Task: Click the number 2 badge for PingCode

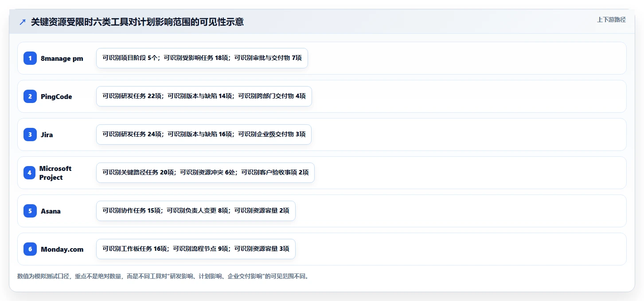Action: coord(30,96)
